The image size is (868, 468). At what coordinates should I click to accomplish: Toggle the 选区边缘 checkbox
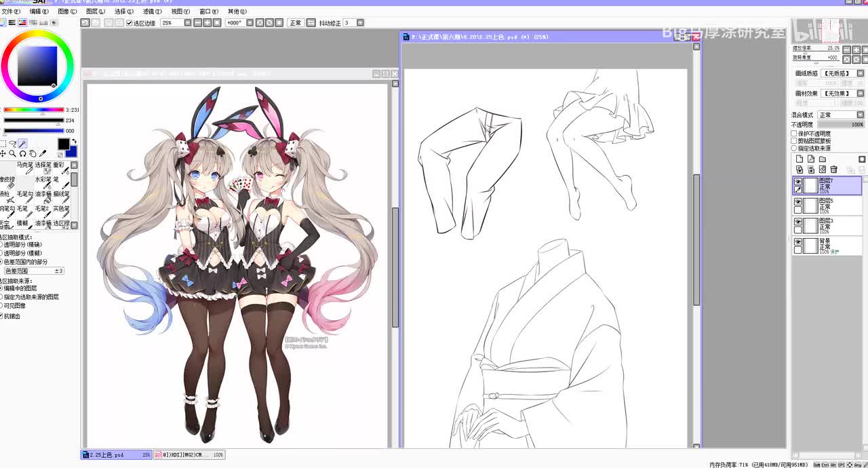[x=129, y=23]
